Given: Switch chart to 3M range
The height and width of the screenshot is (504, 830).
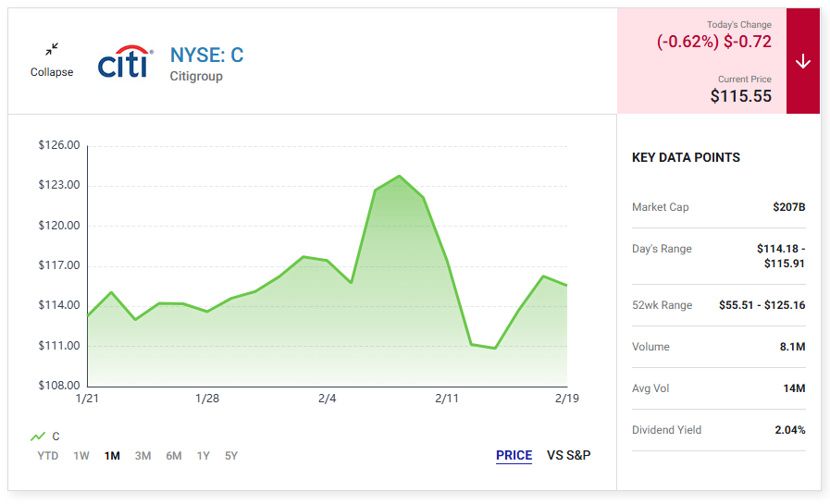Looking at the screenshot, I should (x=142, y=456).
